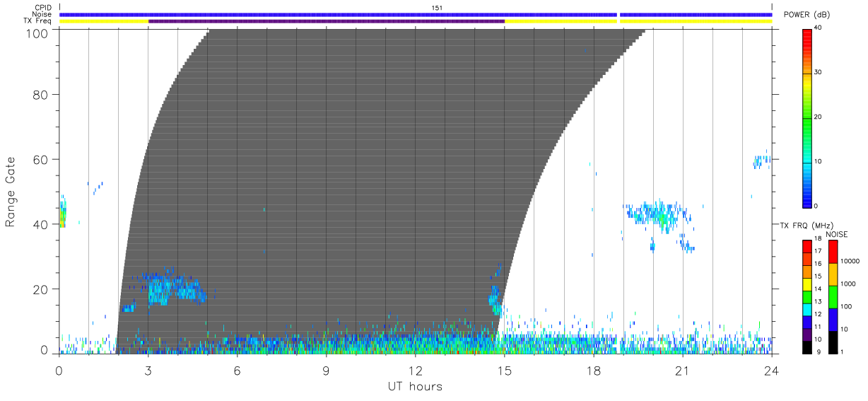Image resolution: width=868 pixels, height=401 pixels.
Task: Click the CPID row label
Action: tap(42, 7)
